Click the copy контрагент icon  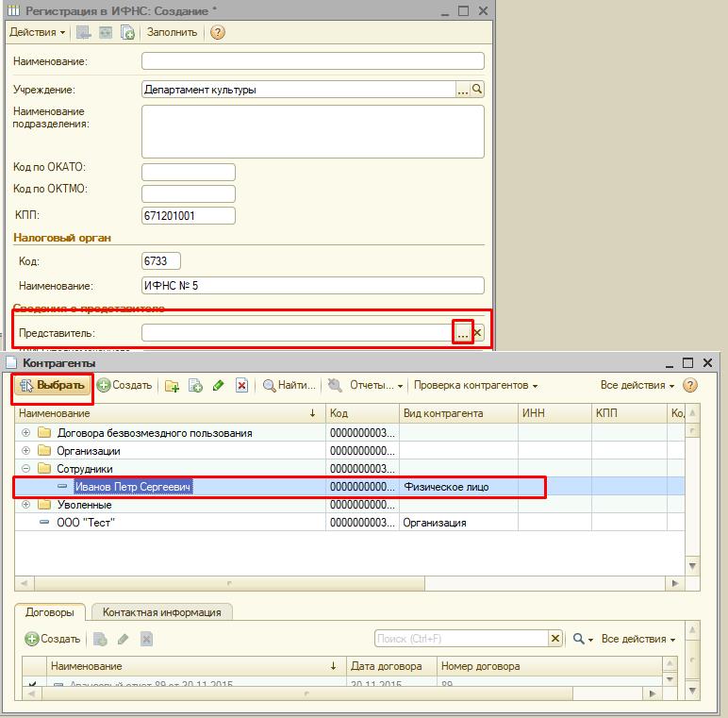[x=195, y=385]
